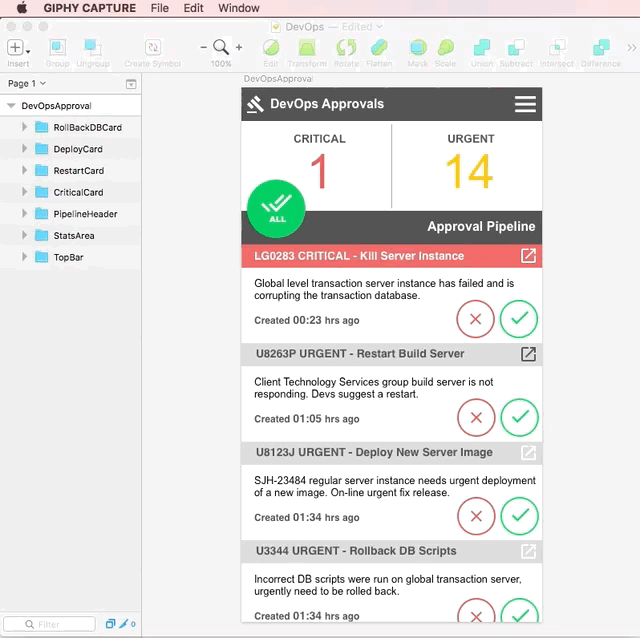640x638 pixels.
Task: Expand the TopBar layer group
Action: [x=24, y=257]
